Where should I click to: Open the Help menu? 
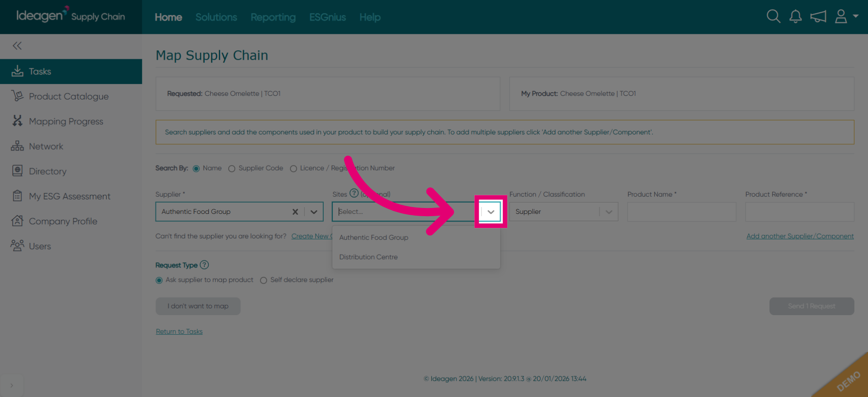point(370,17)
